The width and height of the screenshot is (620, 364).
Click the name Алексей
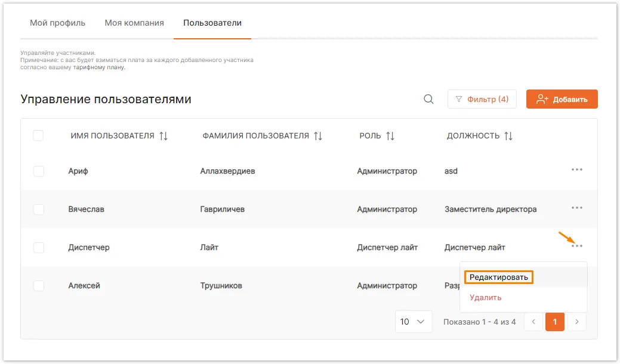click(84, 285)
